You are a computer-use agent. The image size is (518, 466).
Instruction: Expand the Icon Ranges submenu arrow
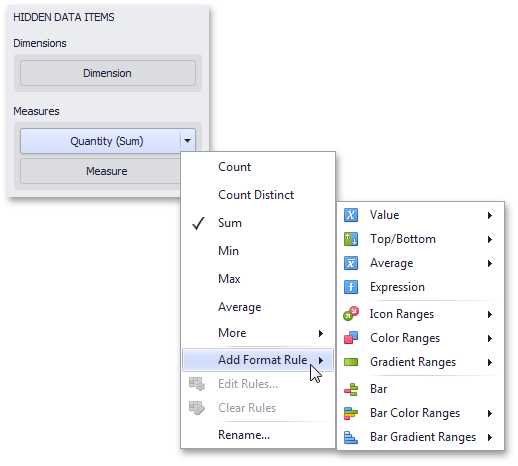[490, 314]
